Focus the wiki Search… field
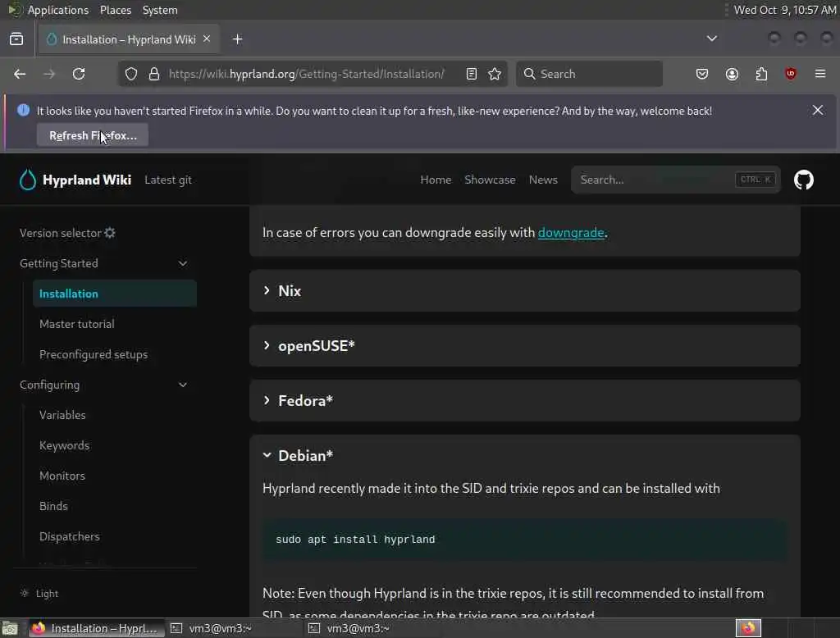The image size is (840, 638). 676,180
